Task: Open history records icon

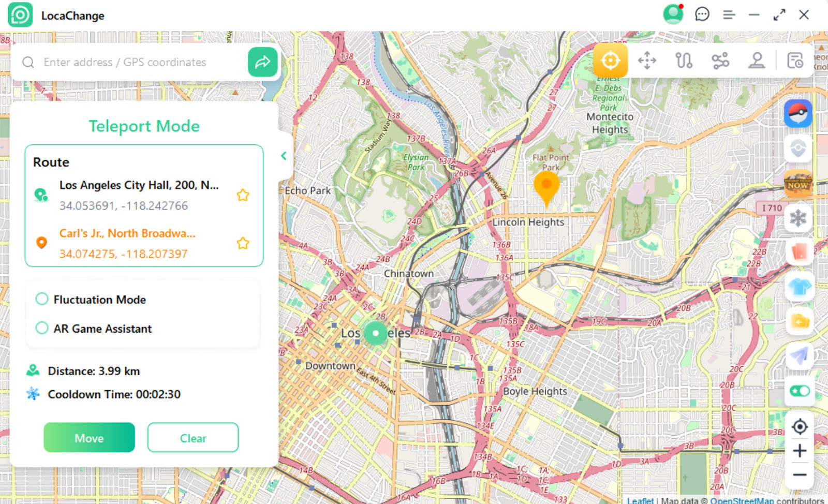Action: point(795,61)
